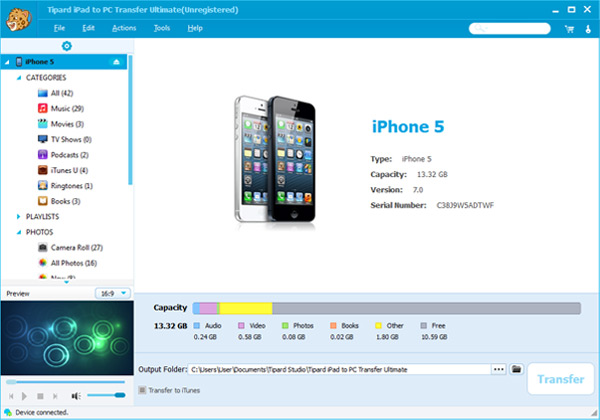The image size is (600, 420).
Task: Collapse the iPhone 5 device tree
Action: [x=7, y=62]
